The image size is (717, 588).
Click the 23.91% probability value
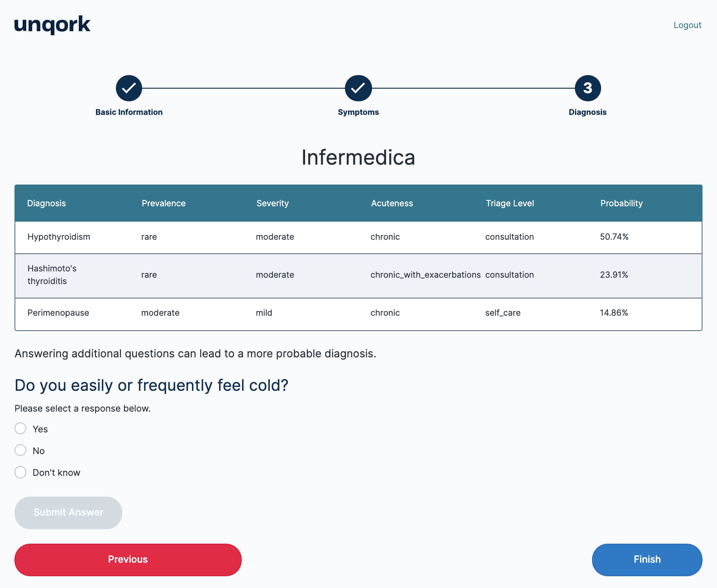point(614,275)
